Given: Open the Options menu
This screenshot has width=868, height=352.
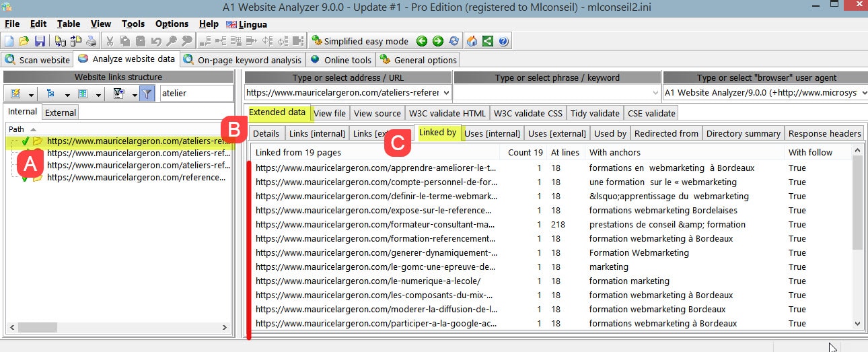Looking at the screenshot, I should [172, 24].
